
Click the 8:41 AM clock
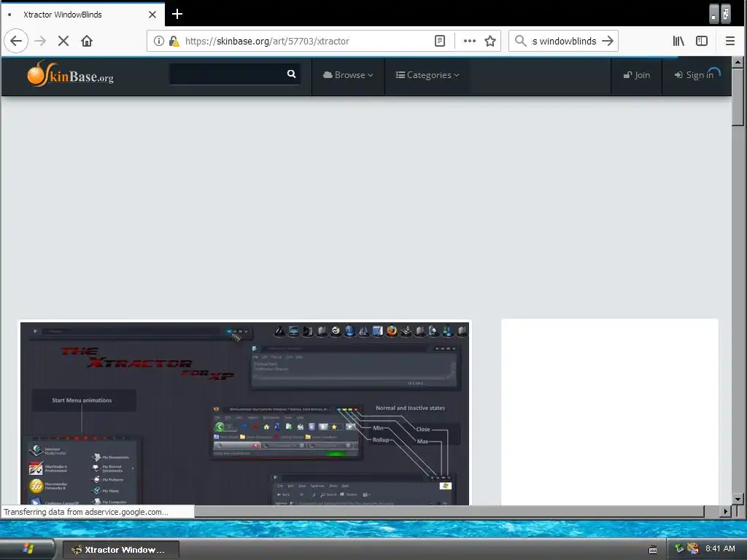pyautogui.click(x=720, y=548)
